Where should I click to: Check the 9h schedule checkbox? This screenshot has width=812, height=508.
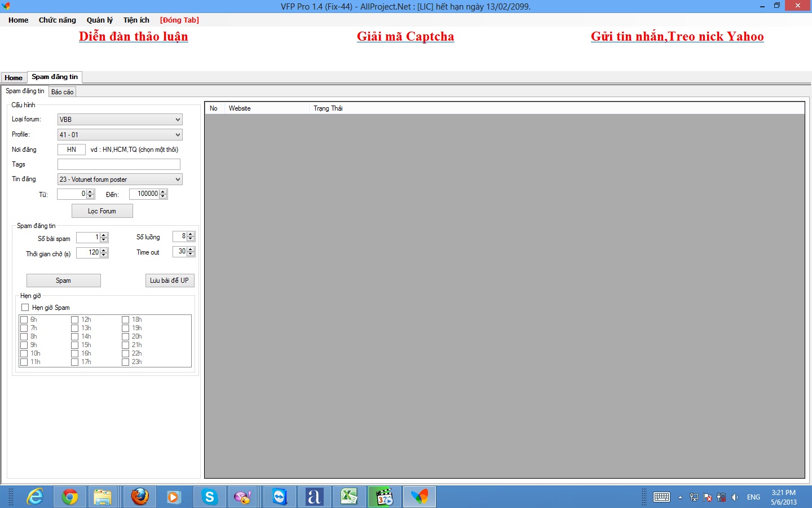point(24,345)
